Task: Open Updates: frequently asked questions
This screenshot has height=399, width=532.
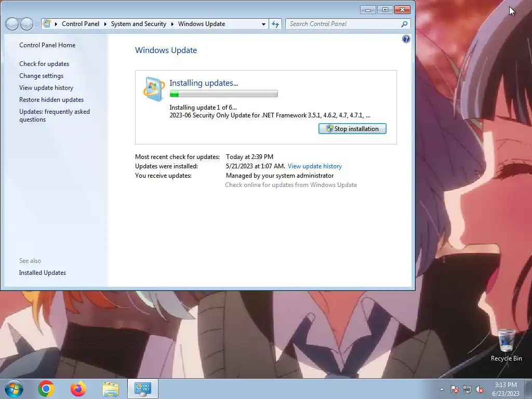Action: click(55, 115)
